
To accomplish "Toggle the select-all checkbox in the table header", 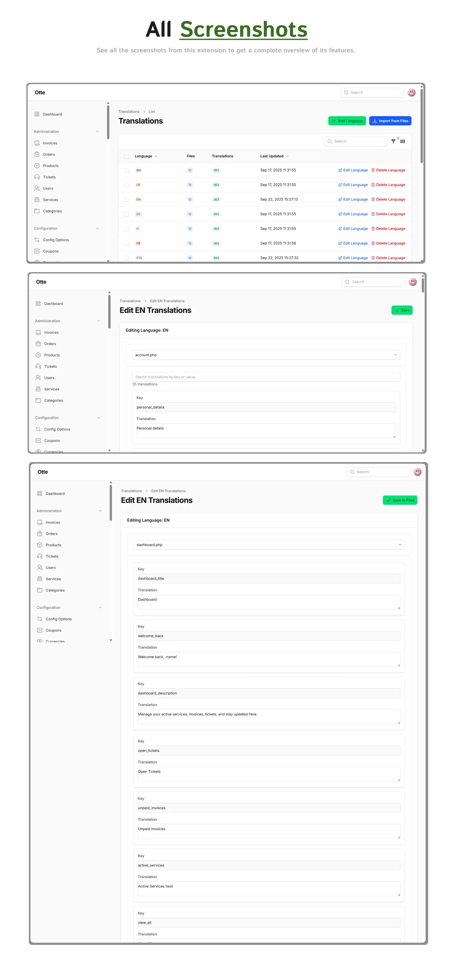I will [x=126, y=156].
